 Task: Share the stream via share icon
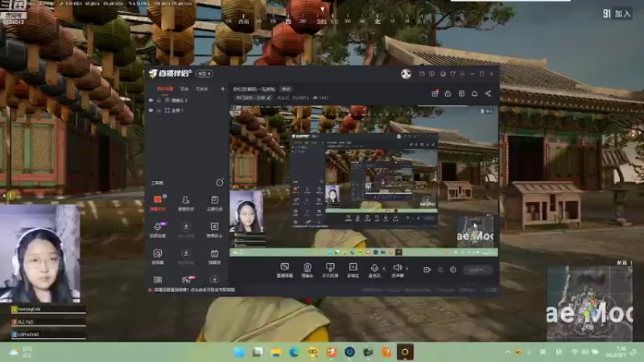point(488,93)
